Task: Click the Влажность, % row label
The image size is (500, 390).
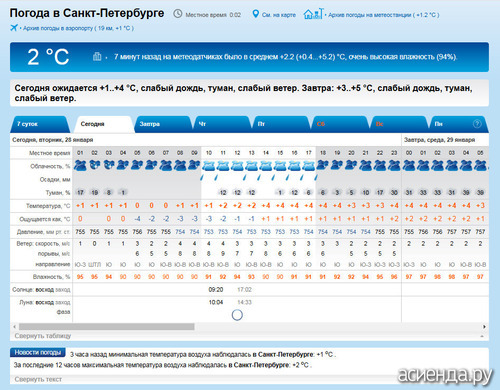Action: (x=51, y=277)
